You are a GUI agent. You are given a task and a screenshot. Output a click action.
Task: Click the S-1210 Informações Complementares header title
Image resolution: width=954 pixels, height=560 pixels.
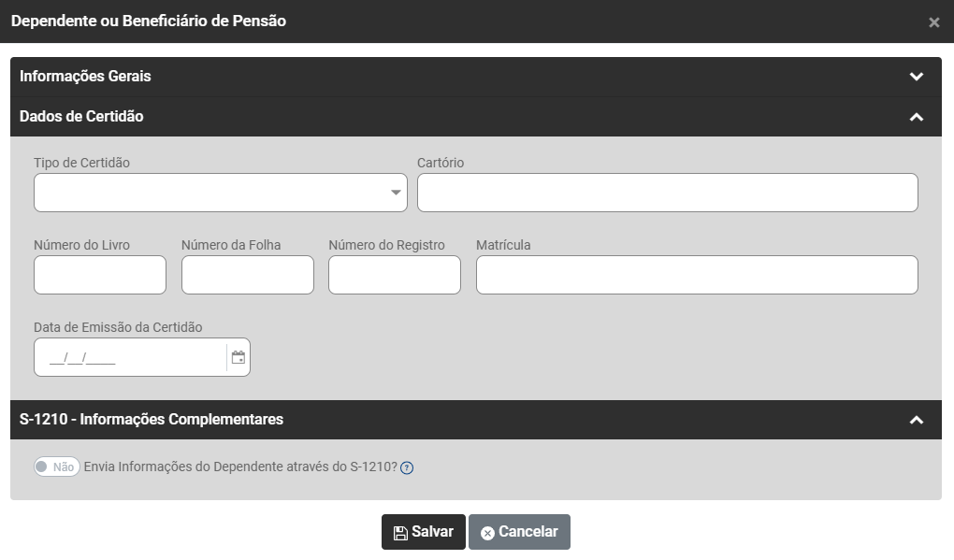click(x=152, y=420)
